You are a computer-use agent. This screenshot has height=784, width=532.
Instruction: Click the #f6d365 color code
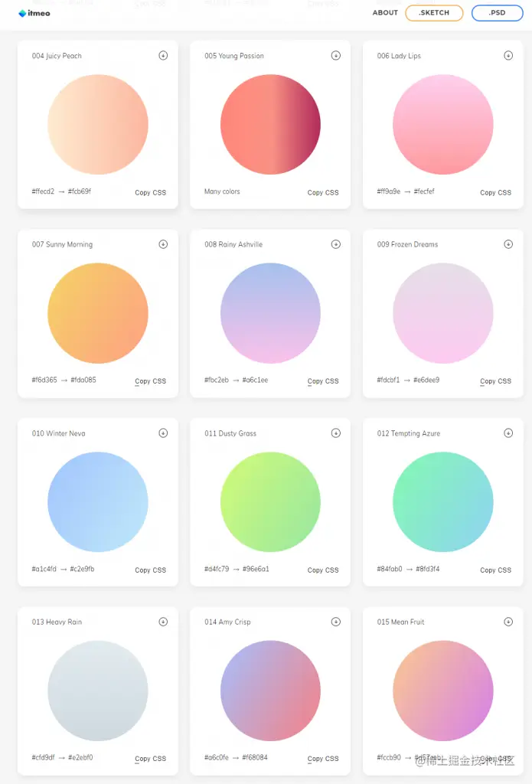44,380
